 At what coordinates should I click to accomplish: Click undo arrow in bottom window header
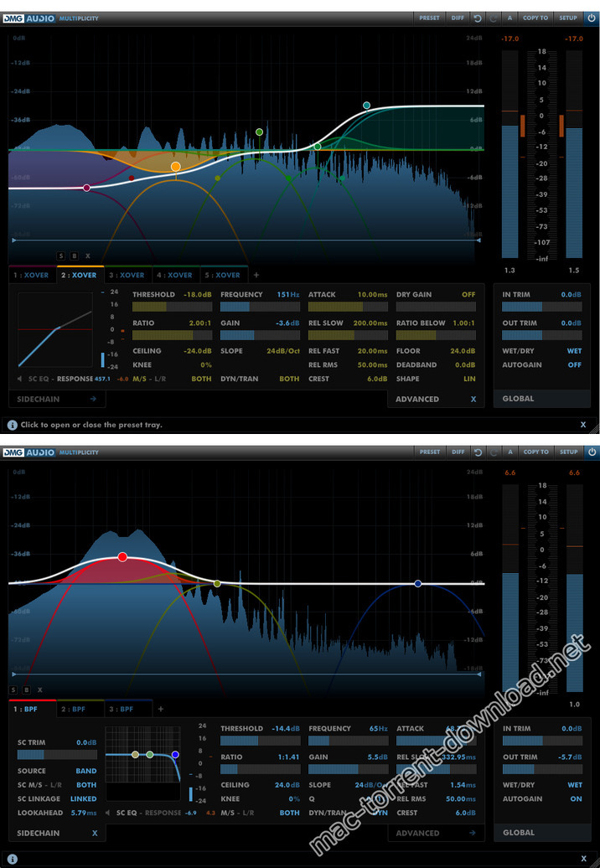tap(478, 452)
